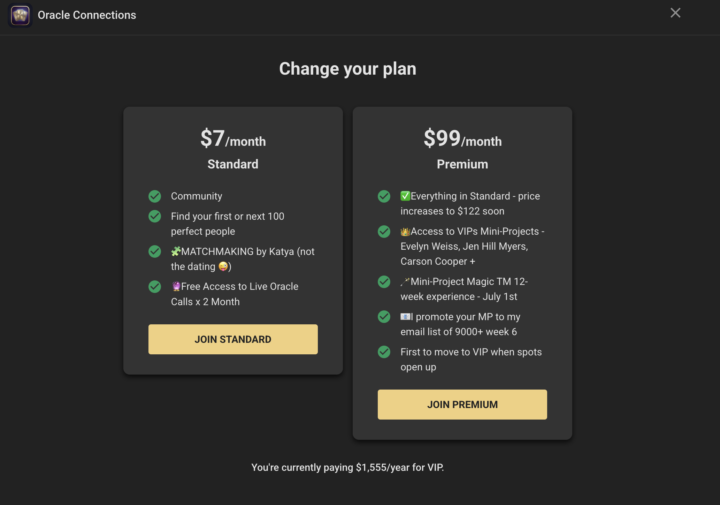
Task: Click the currently paying $1,555/year notice
Action: (348, 467)
